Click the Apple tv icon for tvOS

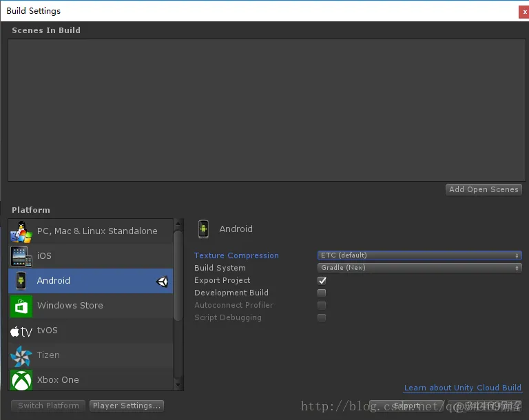coord(21,331)
